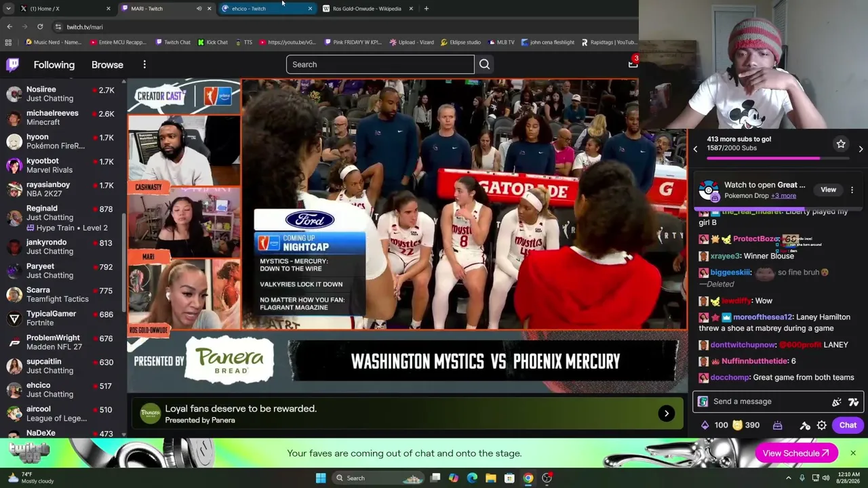Viewport: 868px width, 488px height.
Task: Open the moderator sword tools icon
Action: coord(805,425)
